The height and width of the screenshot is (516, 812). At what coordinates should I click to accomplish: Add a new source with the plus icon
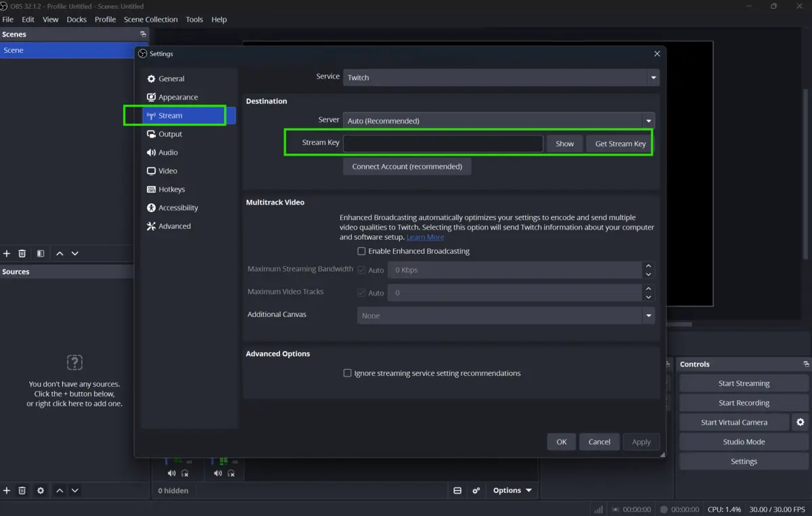click(x=7, y=490)
